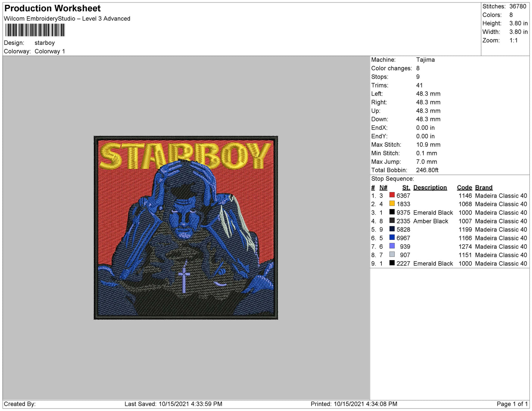Click the Colors value '8' in header
Image resolution: width=532 pixels, height=411 pixels.
[511, 15]
